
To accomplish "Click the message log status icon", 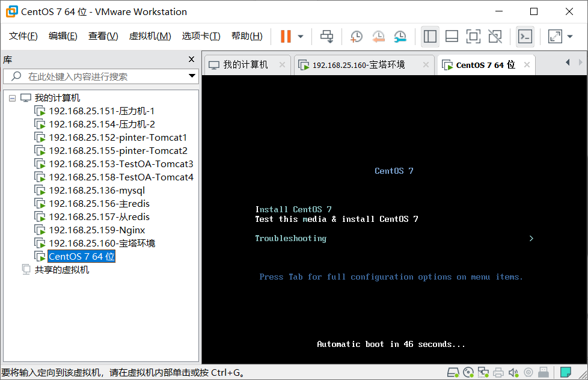I will point(566,373).
